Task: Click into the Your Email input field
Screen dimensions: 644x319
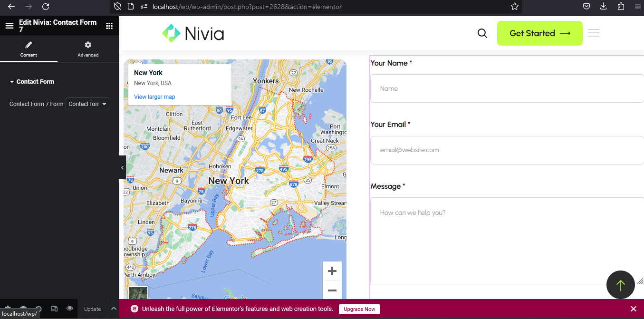Action: coord(507,150)
